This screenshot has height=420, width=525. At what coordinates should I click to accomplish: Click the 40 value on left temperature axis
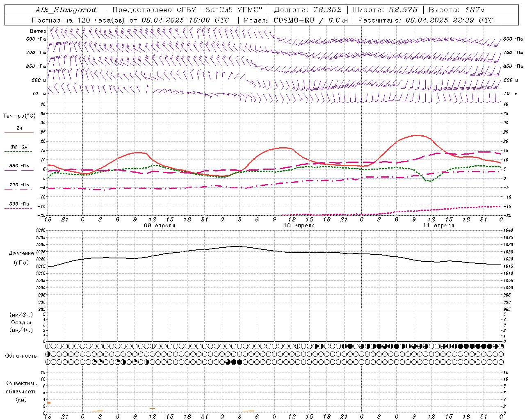pos(43,104)
